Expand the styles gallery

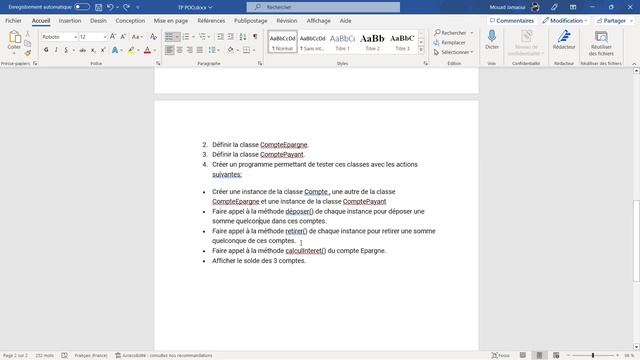pos(421,50)
